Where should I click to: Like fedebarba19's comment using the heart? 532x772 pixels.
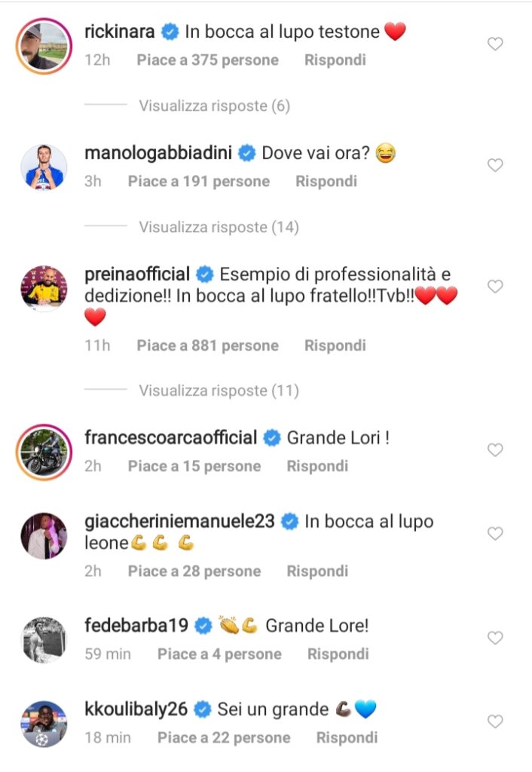coord(495,639)
